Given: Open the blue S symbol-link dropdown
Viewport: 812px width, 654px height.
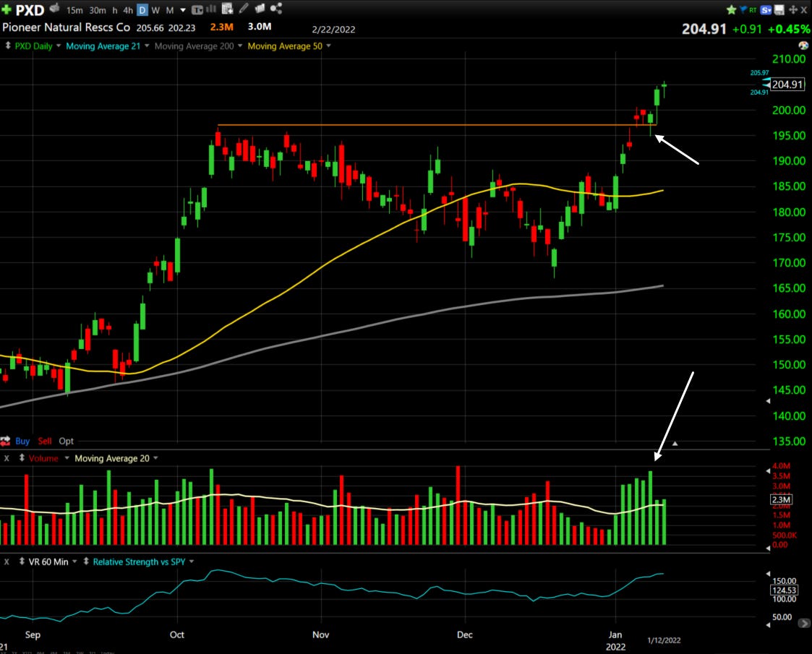Looking at the screenshot, I should pyautogui.click(x=766, y=10).
